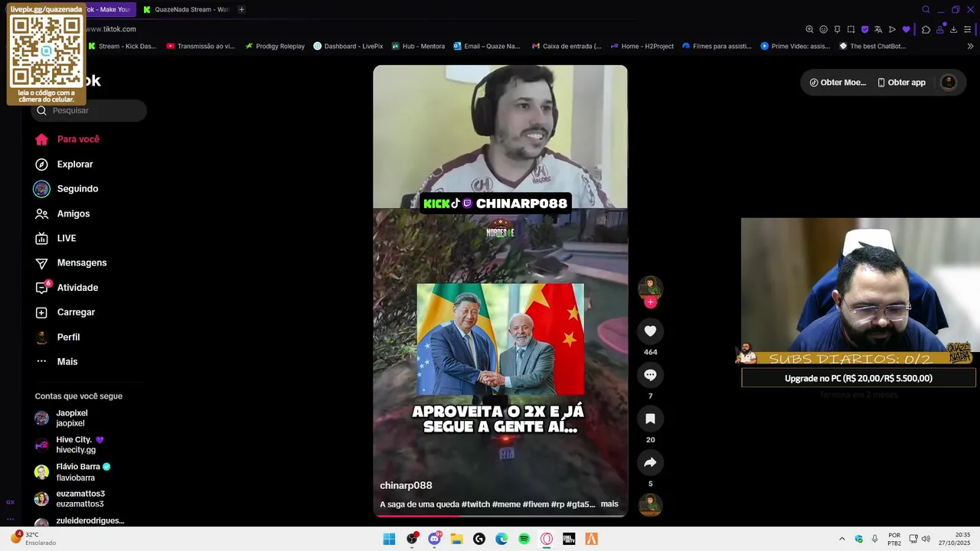Viewport: 980px width, 551px height.
Task: Open the Perfil page
Action: [57, 337]
